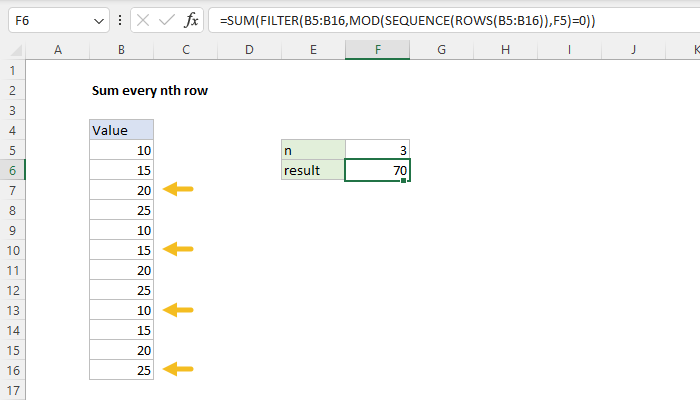Open the Name Box dropdown arrow
This screenshot has height=400, width=700.
97,20
